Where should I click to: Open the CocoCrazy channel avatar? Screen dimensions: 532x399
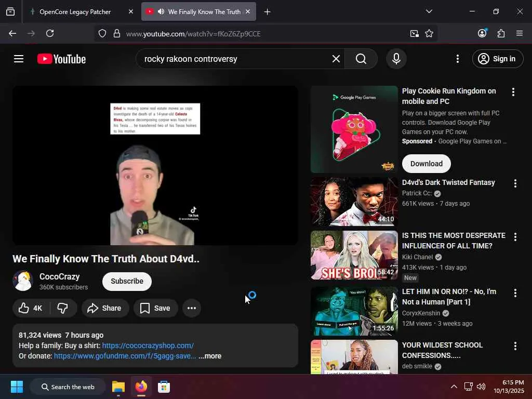[x=23, y=281]
